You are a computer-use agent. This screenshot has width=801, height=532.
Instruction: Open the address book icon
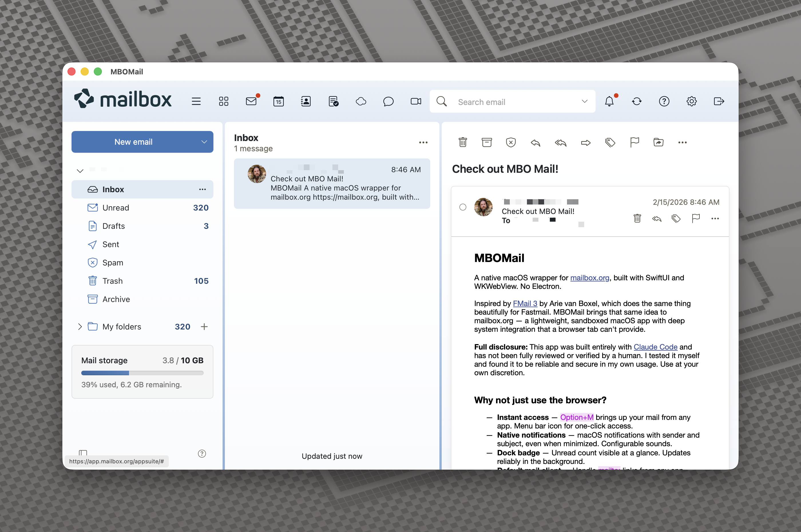point(306,101)
